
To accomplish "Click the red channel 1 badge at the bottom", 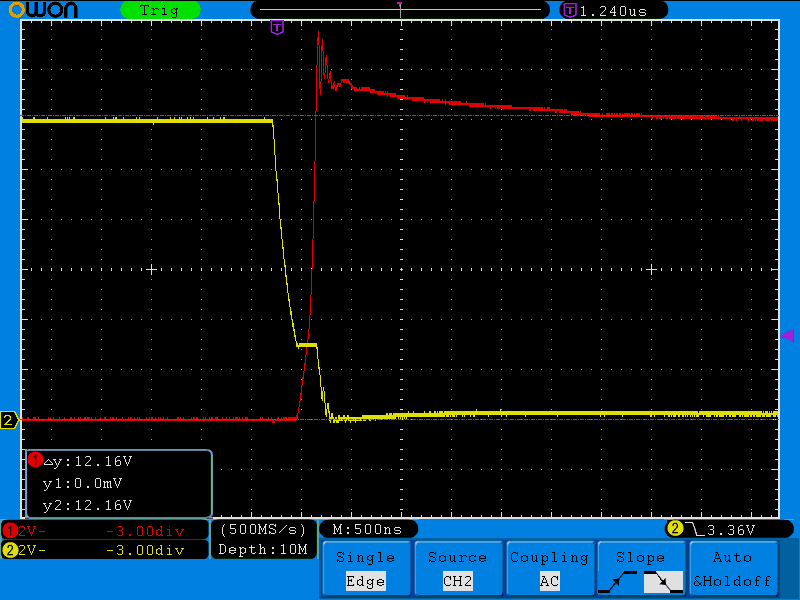I will (x=9, y=531).
